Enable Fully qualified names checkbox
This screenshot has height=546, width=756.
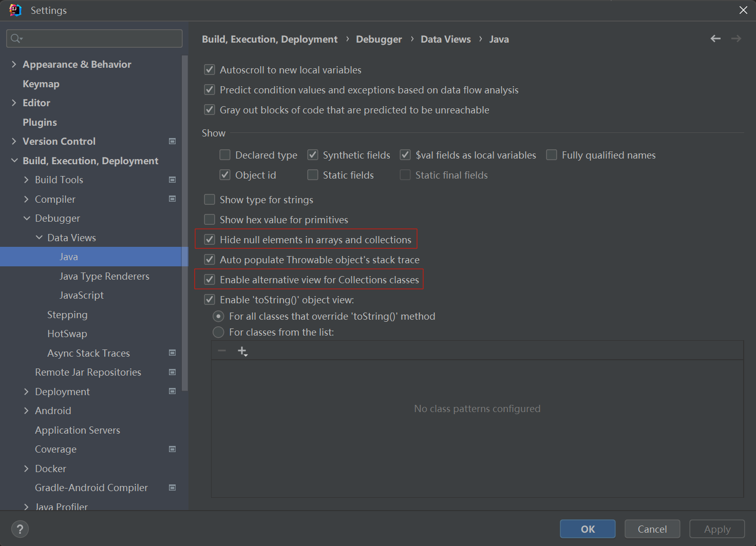click(552, 154)
